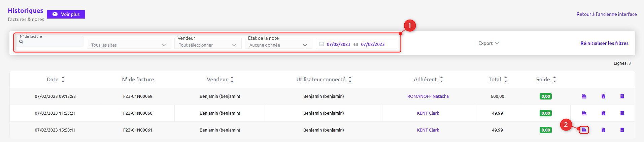Sort by Adhérent column header
The width and height of the screenshot is (644, 142).
click(428, 79)
